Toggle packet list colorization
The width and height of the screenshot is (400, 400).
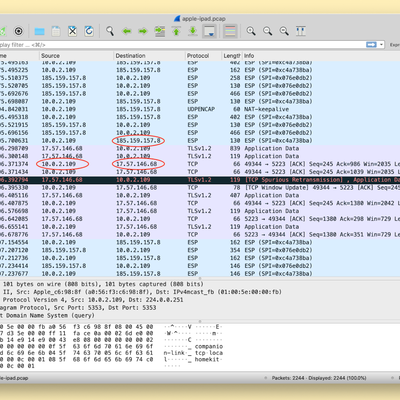(230, 31)
